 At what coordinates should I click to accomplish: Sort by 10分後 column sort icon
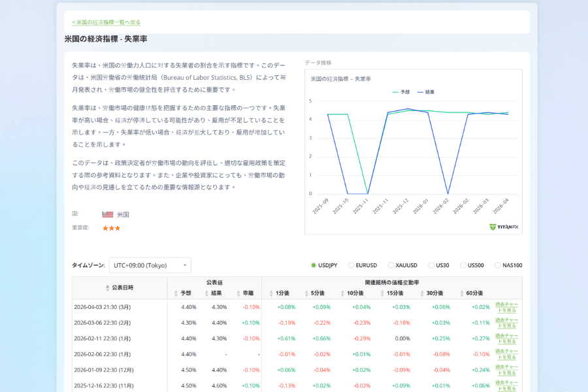coord(342,293)
